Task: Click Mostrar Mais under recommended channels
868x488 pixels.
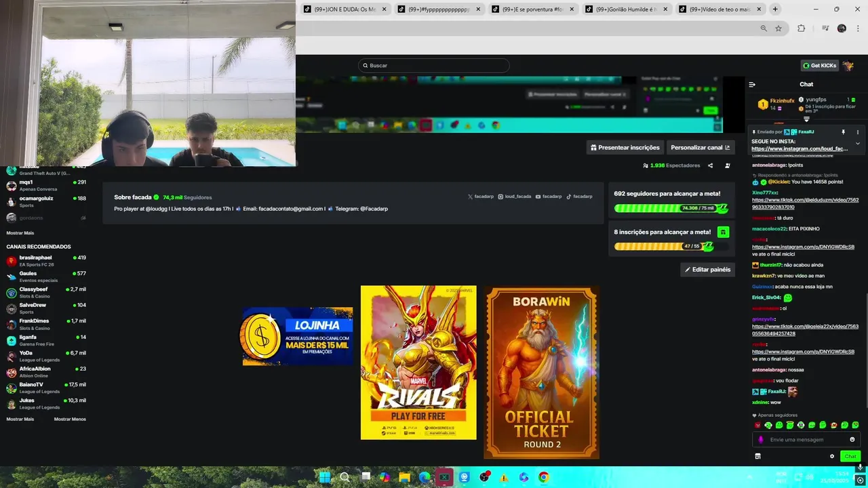Action: click(x=20, y=419)
